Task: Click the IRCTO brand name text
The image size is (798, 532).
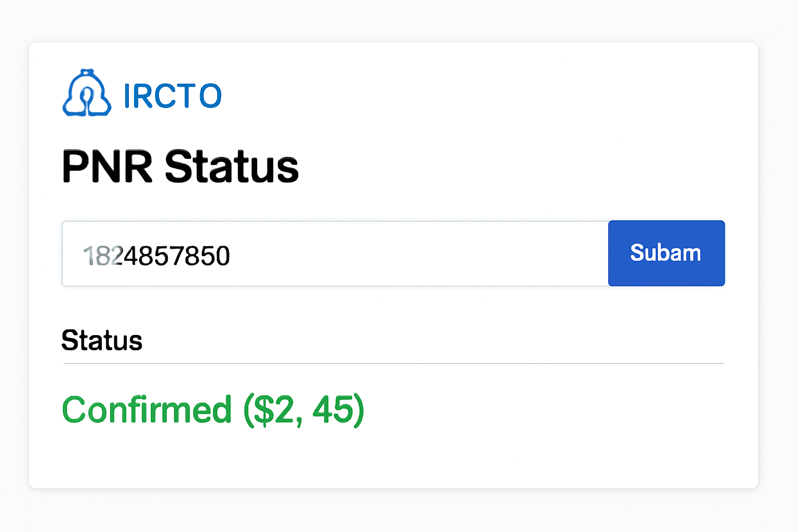Action: [172, 96]
